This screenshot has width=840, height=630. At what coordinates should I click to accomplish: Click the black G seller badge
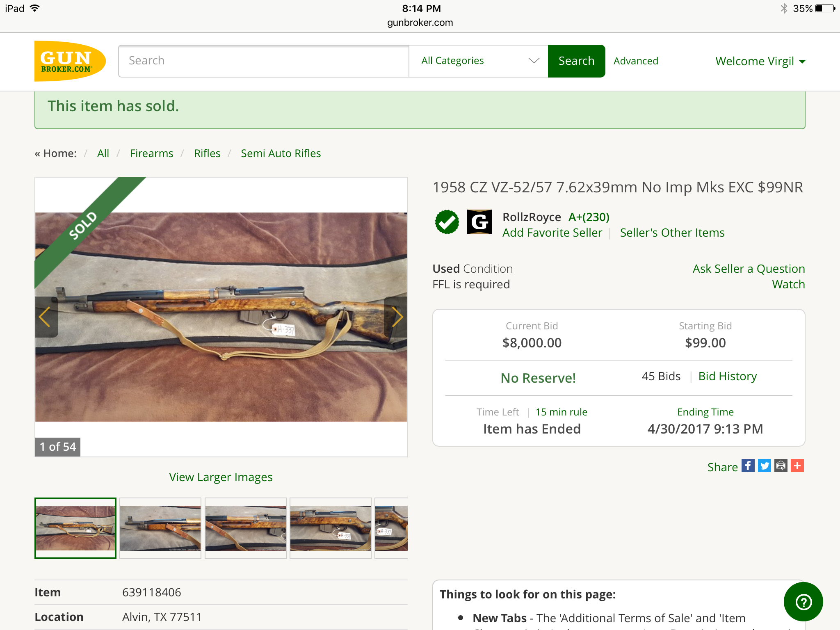[479, 222]
